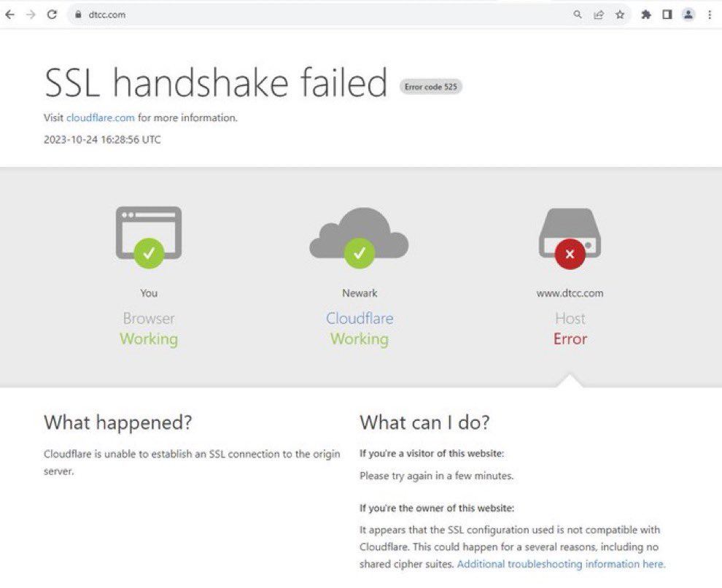Screen dimensions: 722x588
Task: Bookmark this page with the star icon
Action: pyautogui.click(x=620, y=15)
